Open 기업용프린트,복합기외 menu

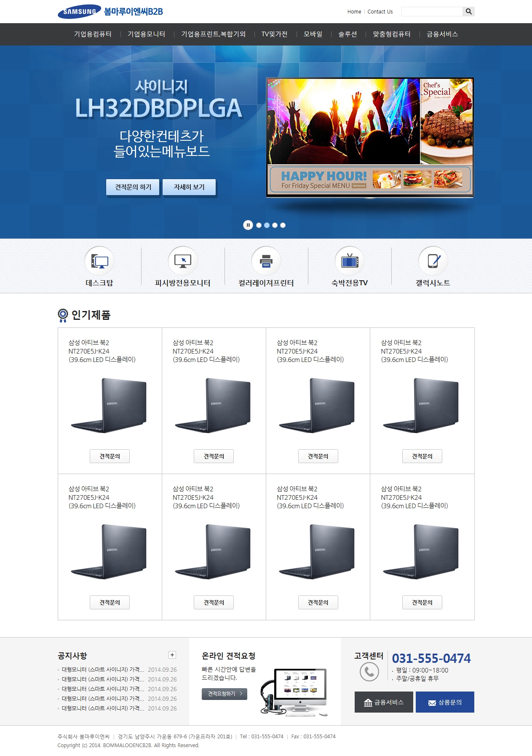point(213,34)
